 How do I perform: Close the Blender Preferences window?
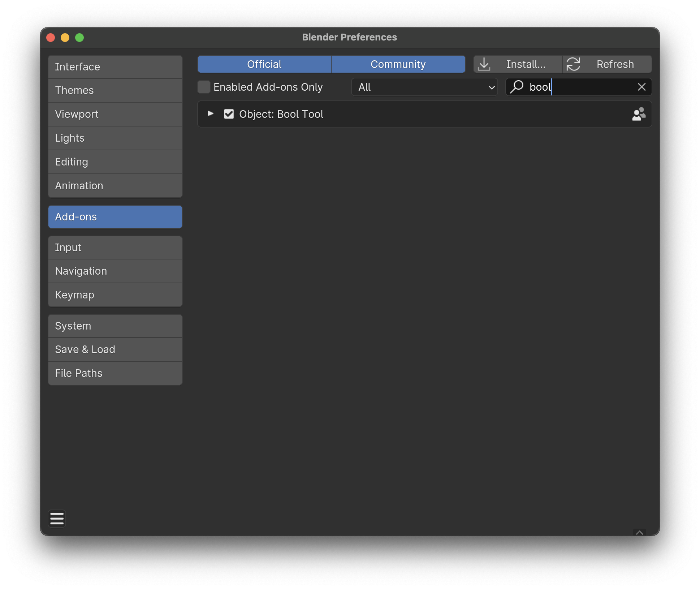coord(51,38)
